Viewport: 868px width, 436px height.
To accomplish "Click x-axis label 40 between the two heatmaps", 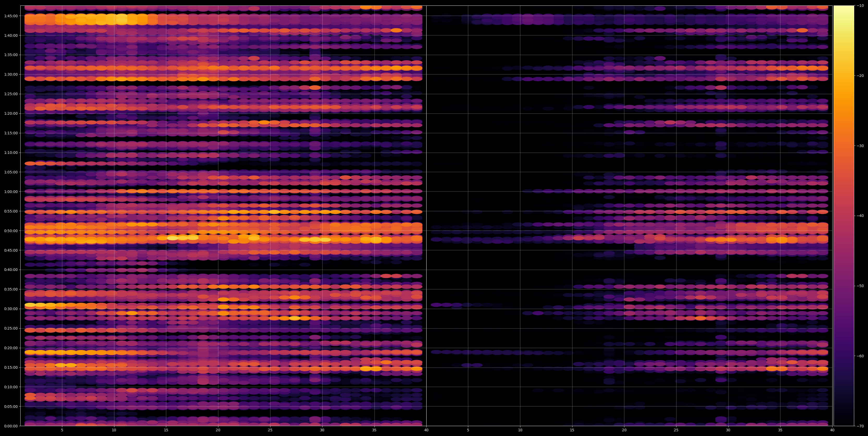I will [x=426, y=430].
